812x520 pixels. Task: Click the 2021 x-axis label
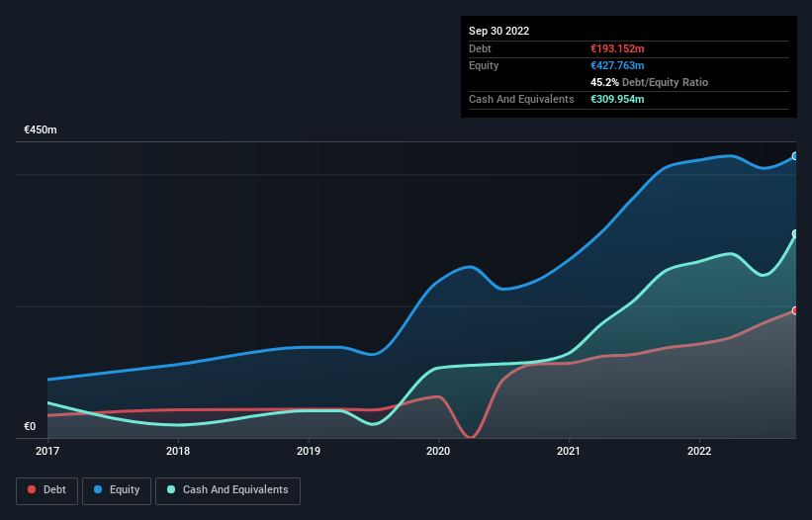(569, 451)
